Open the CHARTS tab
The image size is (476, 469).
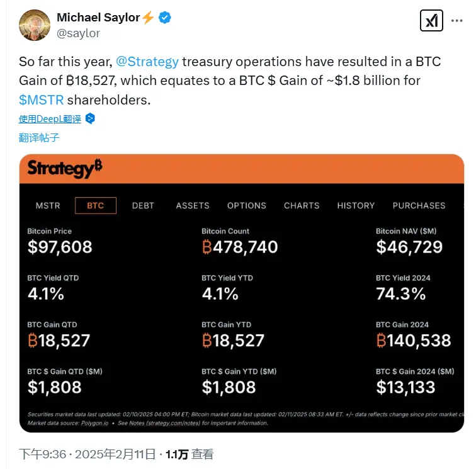coord(302,205)
